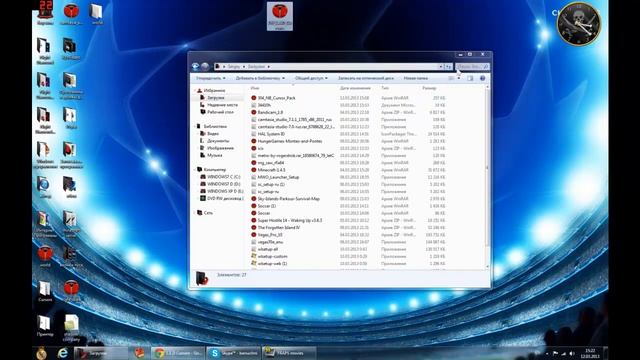Click the selected desktop icon at top center
The image size is (640, 360).
pyautogui.click(x=280, y=16)
